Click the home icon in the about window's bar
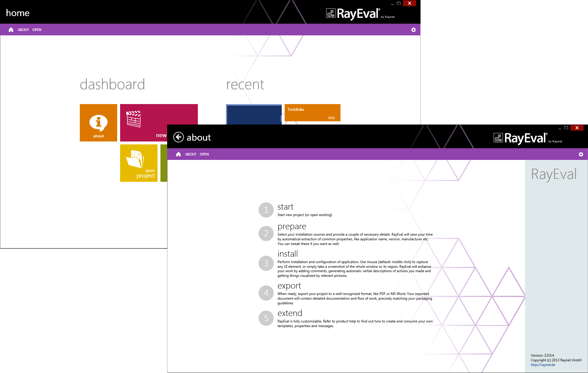The width and height of the screenshot is (588, 373). 178,154
